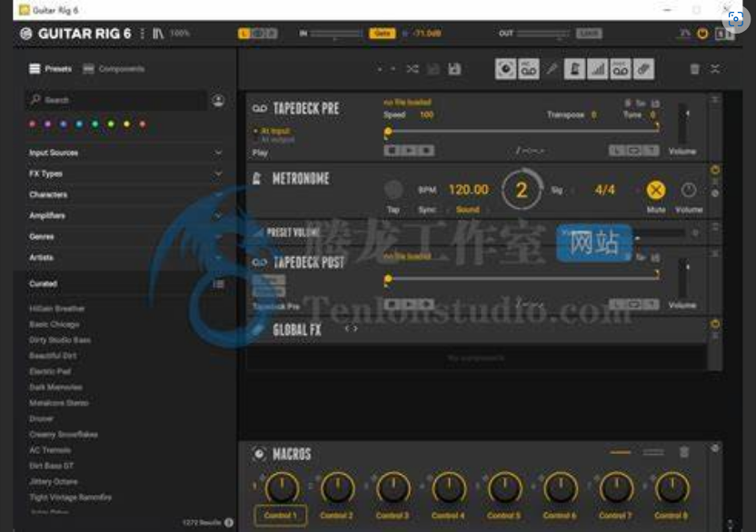
Task: Click the trash icon to clear the rack
Action: point(695,69)
